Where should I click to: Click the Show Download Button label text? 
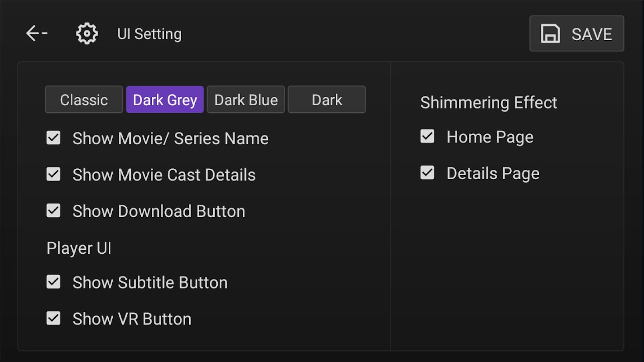pyautogui.click(x=159, y=211)
